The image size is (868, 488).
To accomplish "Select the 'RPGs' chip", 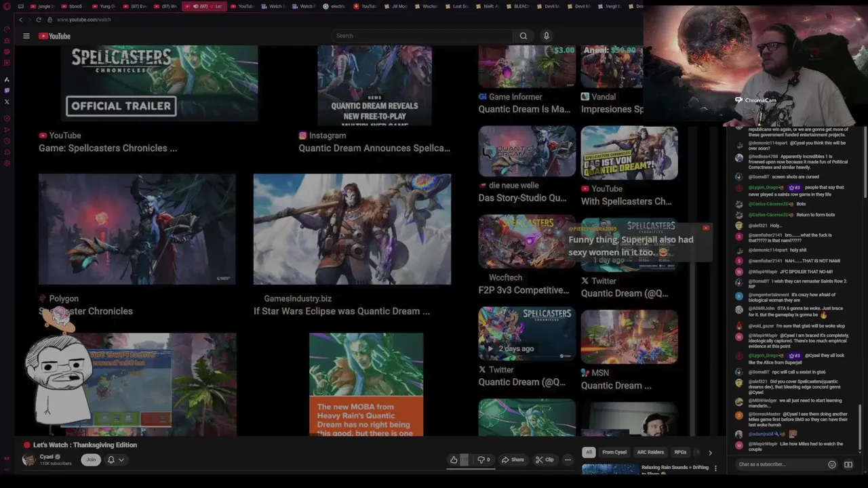I will click(x=680, y=452).
